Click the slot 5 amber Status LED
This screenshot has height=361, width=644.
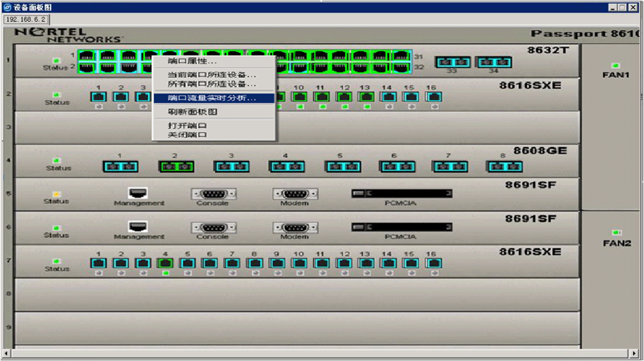56,194
